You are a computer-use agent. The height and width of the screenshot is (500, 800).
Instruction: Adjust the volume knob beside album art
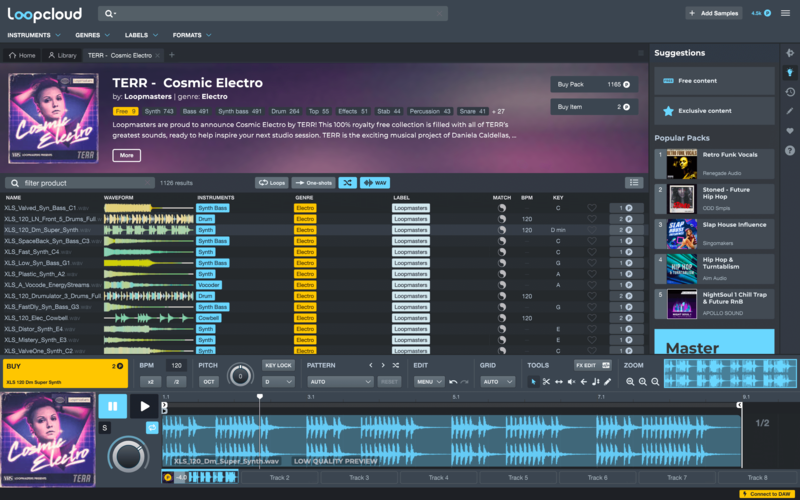128,455
